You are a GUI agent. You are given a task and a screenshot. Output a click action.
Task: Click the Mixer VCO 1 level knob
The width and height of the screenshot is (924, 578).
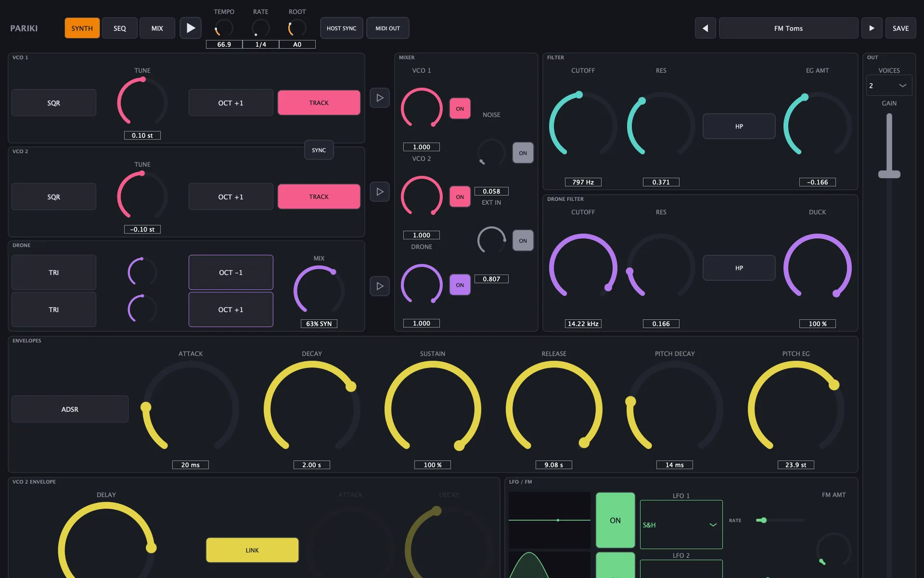[422, 108]
